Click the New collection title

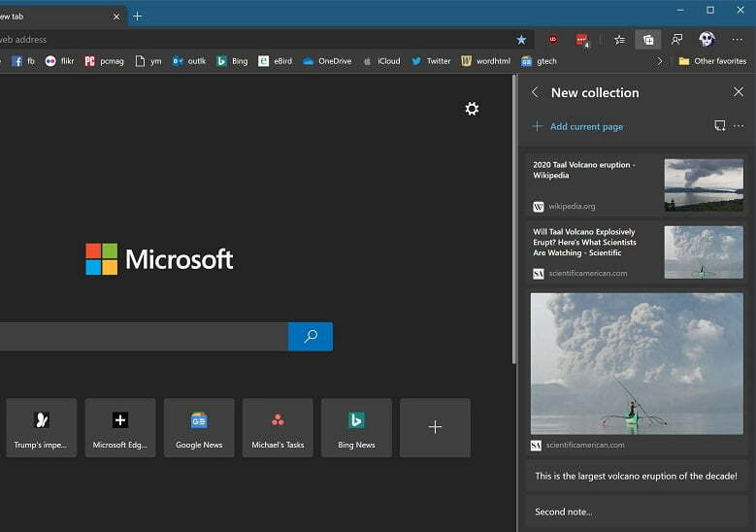[x=595, y=92]
